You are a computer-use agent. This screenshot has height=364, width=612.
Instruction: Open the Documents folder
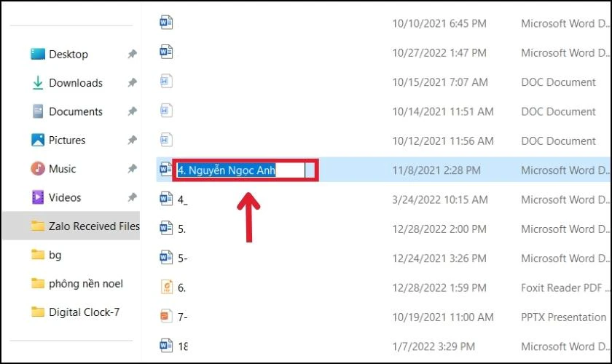pyautogui.click(x=76, y=111)
